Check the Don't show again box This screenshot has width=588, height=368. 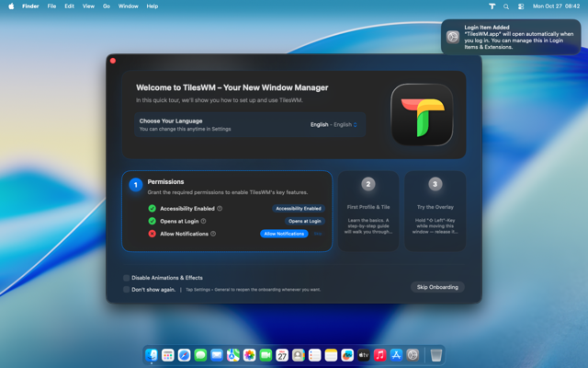pyautogui.click(x=127, y=290)
